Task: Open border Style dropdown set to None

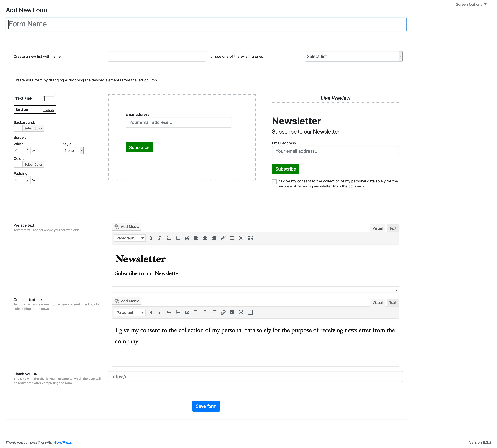Action: 73,150
